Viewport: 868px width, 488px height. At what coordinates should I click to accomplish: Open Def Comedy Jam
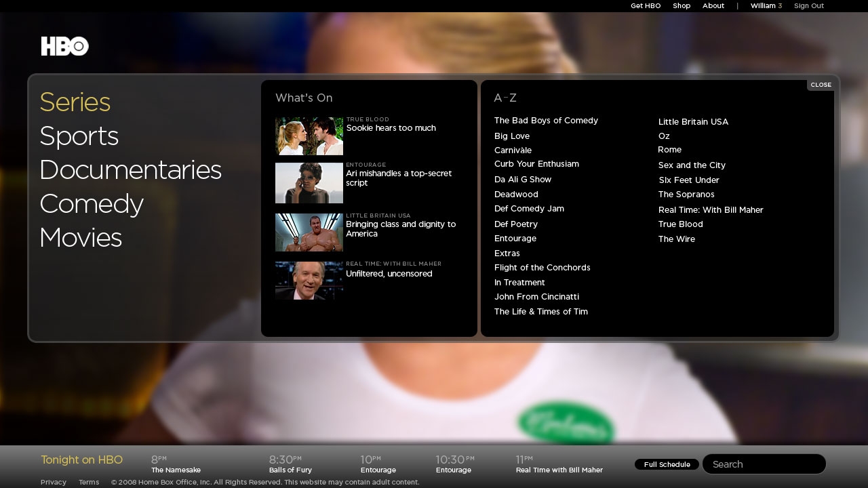(x=529, y=209)
